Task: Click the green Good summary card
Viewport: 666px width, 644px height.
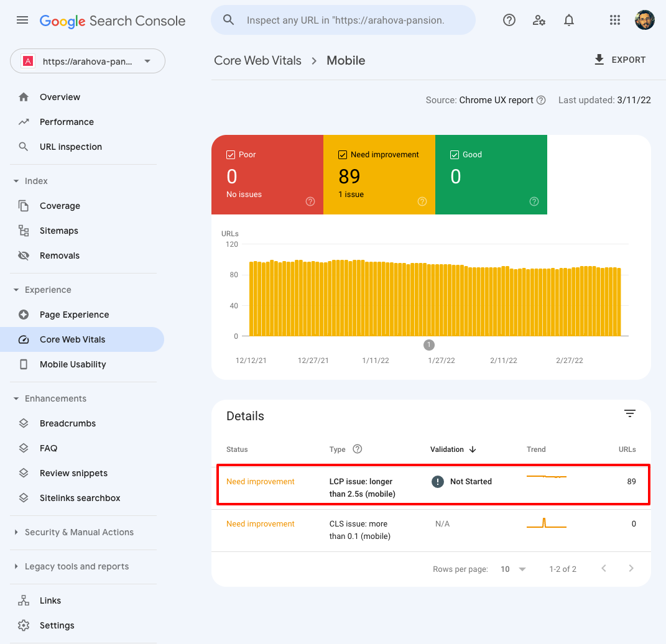Action: [x=491, y=175]
